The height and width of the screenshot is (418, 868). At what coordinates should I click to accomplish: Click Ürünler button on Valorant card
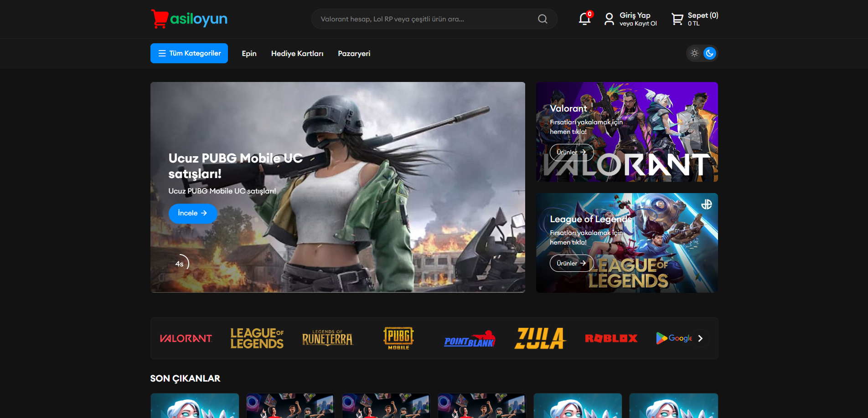pyautogui.click(x=571, y=152)
